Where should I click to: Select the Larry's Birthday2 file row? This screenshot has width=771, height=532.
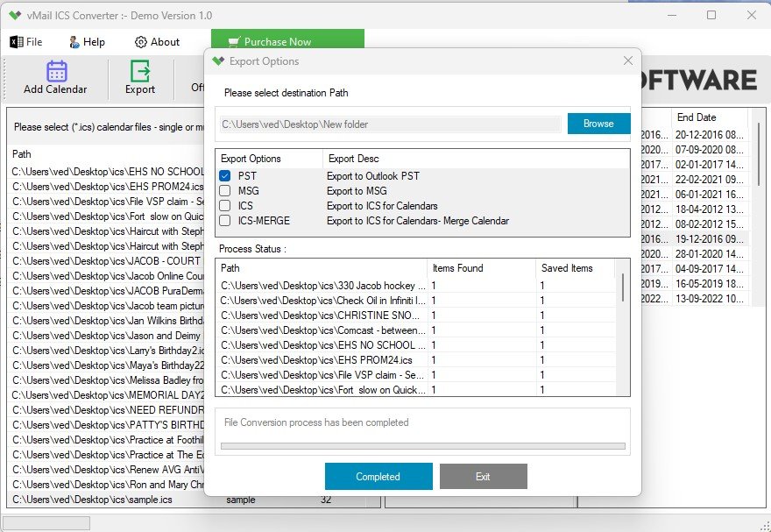point(106,350)
